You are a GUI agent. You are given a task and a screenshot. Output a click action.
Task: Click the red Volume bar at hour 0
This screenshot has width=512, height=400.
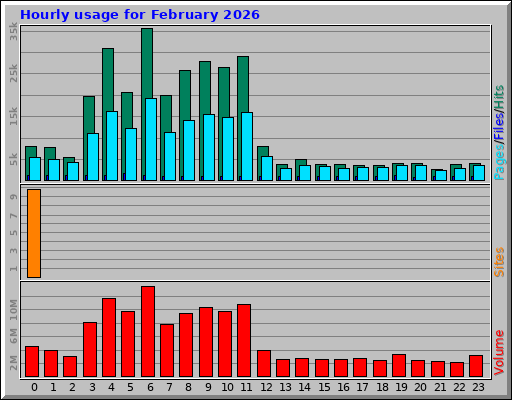tap(32, 362)
